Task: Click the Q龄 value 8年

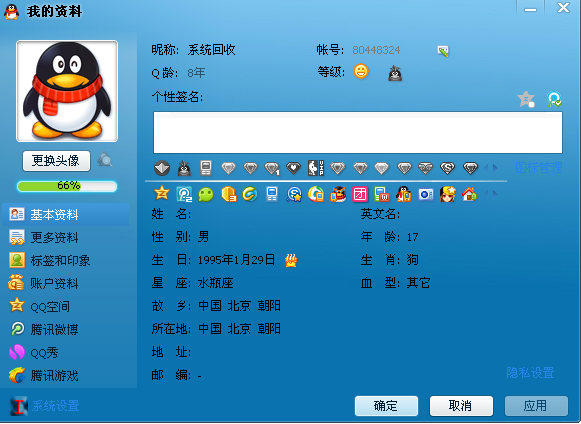Action: pos(196,73)
